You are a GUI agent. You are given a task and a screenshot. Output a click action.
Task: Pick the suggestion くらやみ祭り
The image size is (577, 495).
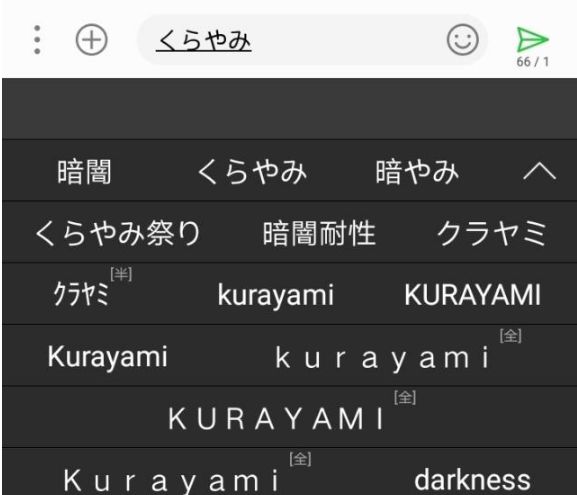pos(117,233)
